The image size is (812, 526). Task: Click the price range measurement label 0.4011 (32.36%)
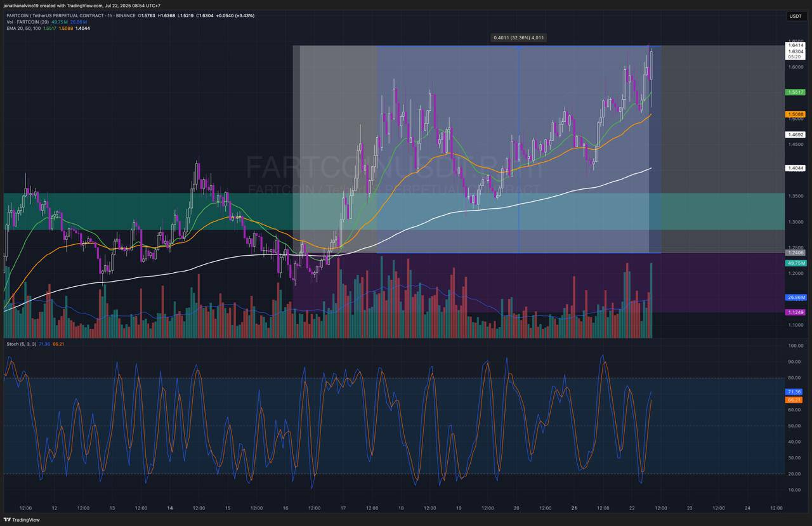519,37
